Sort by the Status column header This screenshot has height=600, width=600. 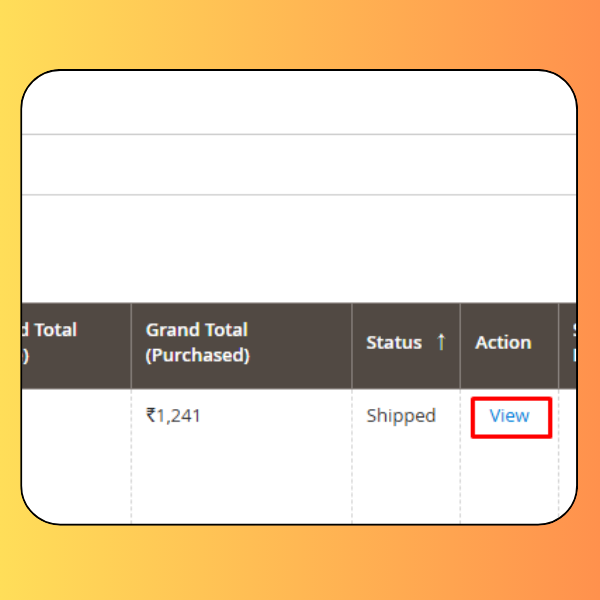click(394, 342)
